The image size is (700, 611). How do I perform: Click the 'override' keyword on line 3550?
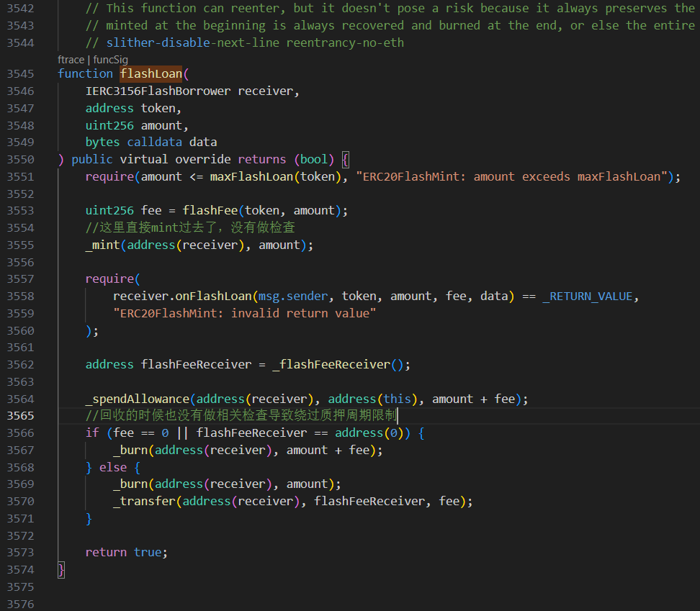tap(203, 160)
